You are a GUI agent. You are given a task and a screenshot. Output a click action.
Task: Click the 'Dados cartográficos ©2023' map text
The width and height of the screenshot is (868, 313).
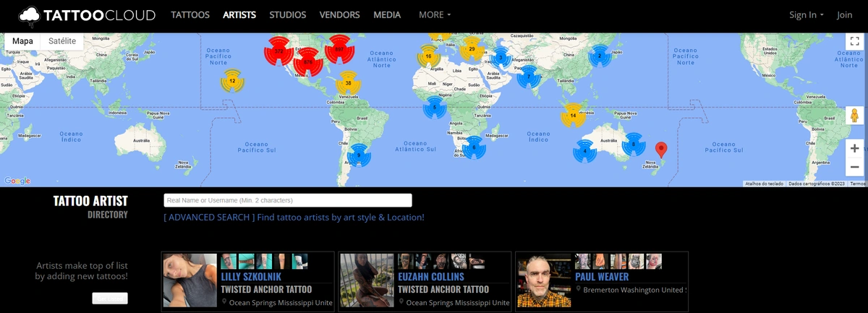(x=817, y=184)
